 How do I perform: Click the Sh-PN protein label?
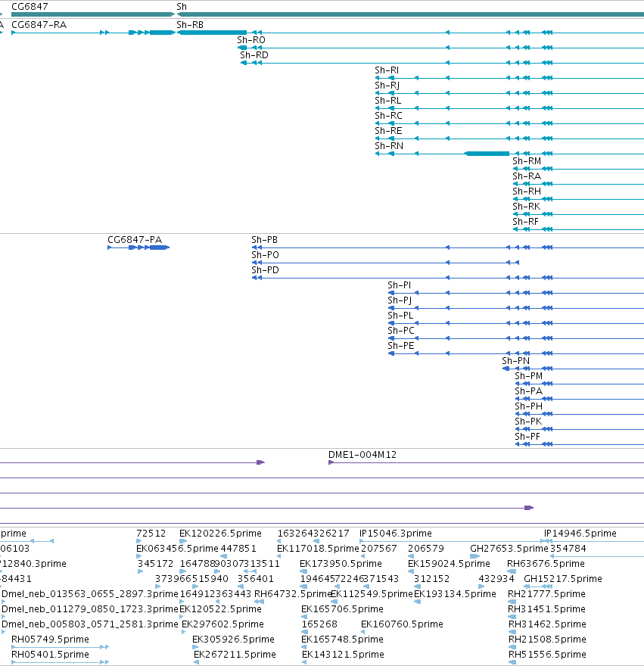point(515,361)
